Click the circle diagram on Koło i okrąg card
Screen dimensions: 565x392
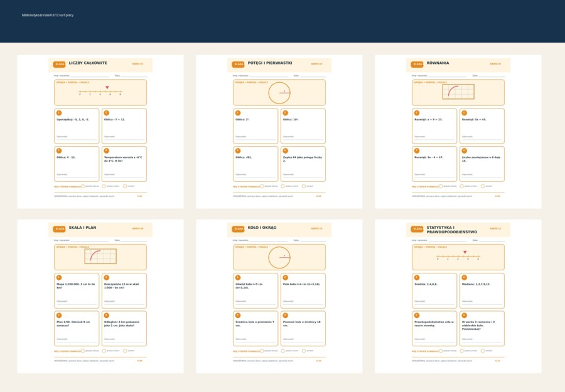(279, 257)
